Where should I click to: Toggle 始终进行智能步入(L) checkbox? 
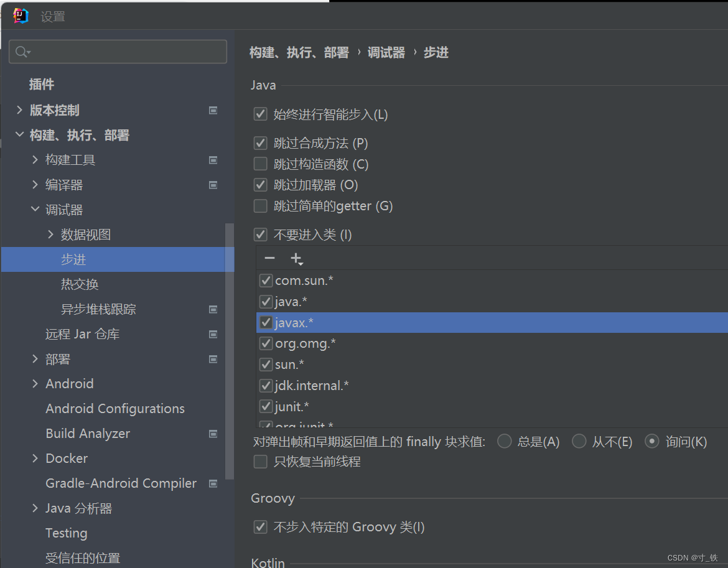[x=261, y=114]
